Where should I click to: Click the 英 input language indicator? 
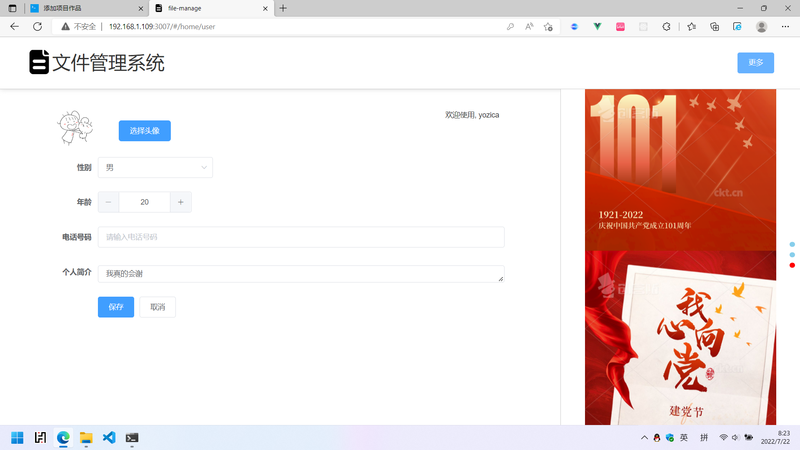point(684,438)
